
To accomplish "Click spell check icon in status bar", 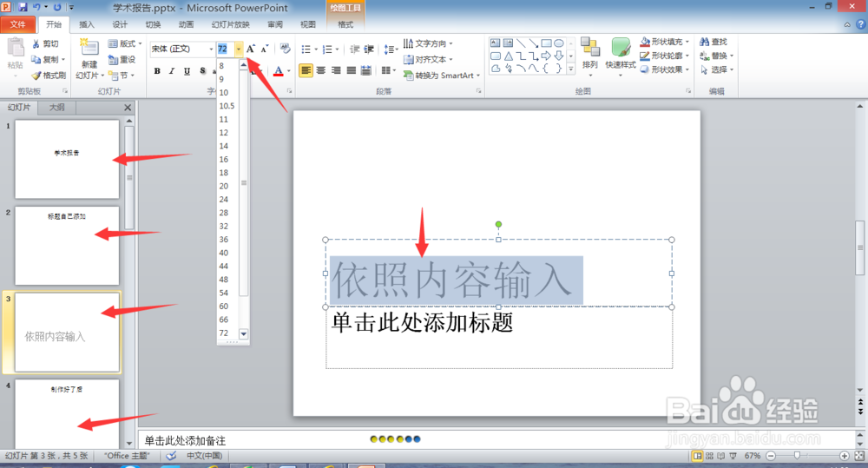I will (x=172, y=456).
